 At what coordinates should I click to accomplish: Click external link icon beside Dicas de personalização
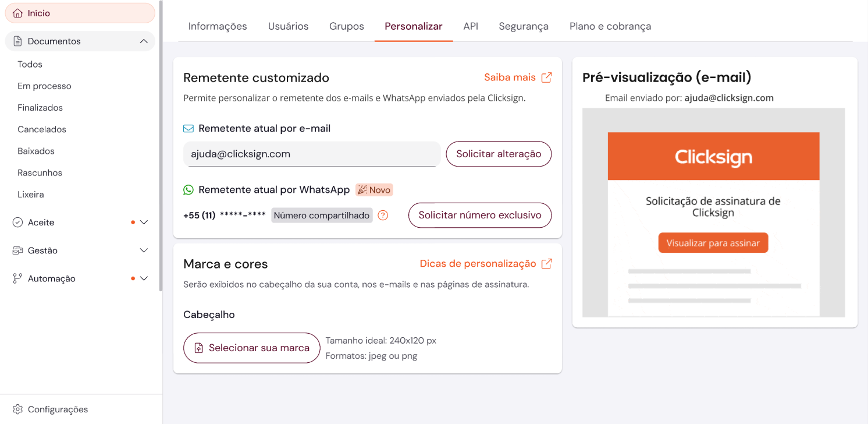pos(546,264)
